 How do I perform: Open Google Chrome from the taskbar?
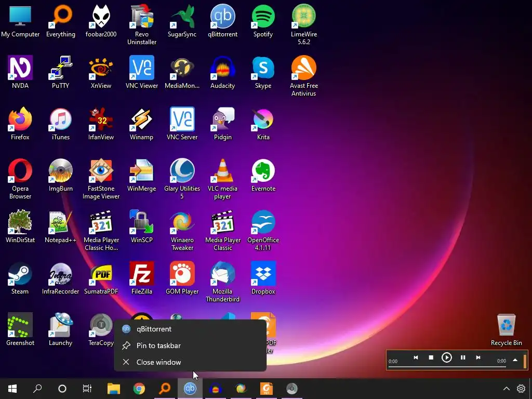coord(139,389)
